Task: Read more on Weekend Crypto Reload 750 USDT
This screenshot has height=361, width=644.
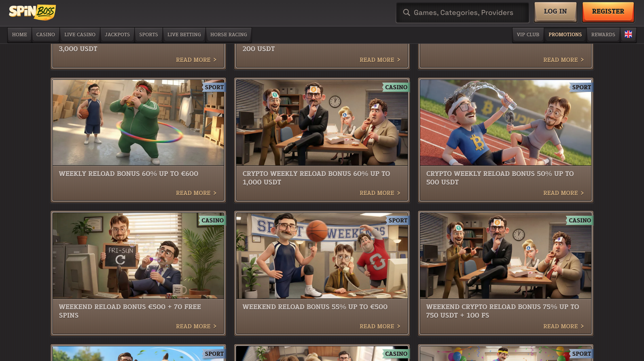Action: (x=563, y=326)
